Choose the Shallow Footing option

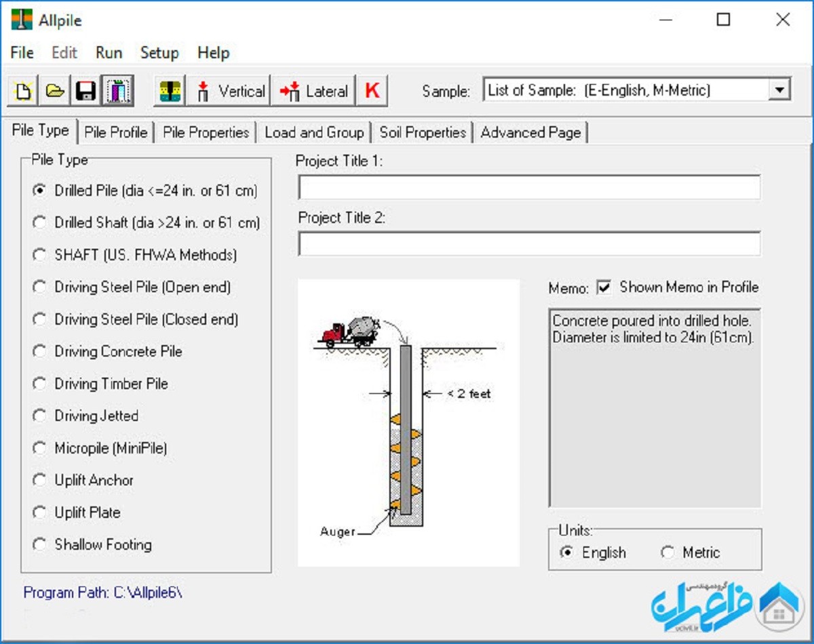tap(93, 544)
